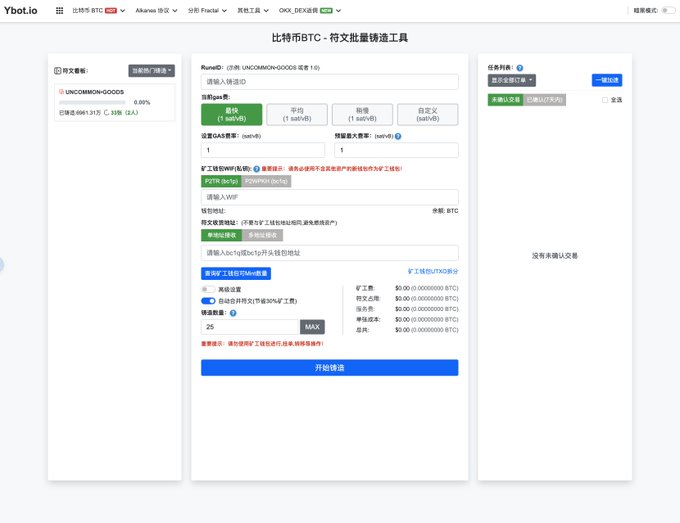Expand 显示全部订单 dropdown
The width and height of the screenshot is (680, 523).
click(x=512, y=80)
